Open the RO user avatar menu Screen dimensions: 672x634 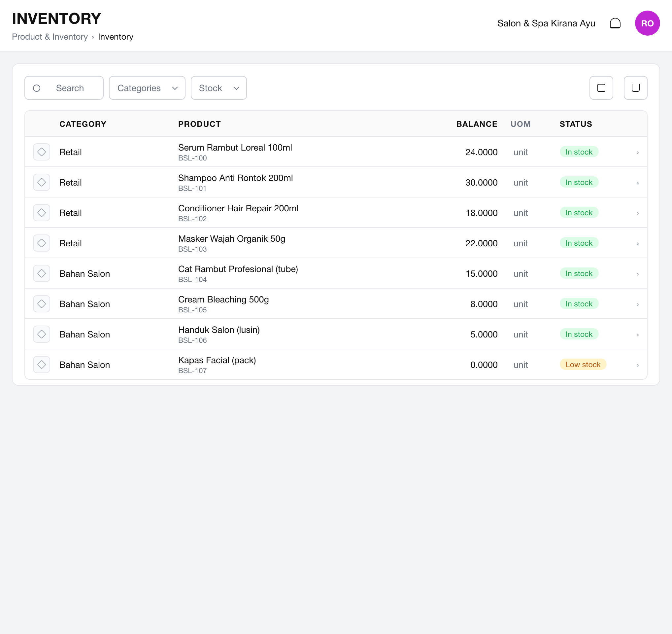click(647, 23)
